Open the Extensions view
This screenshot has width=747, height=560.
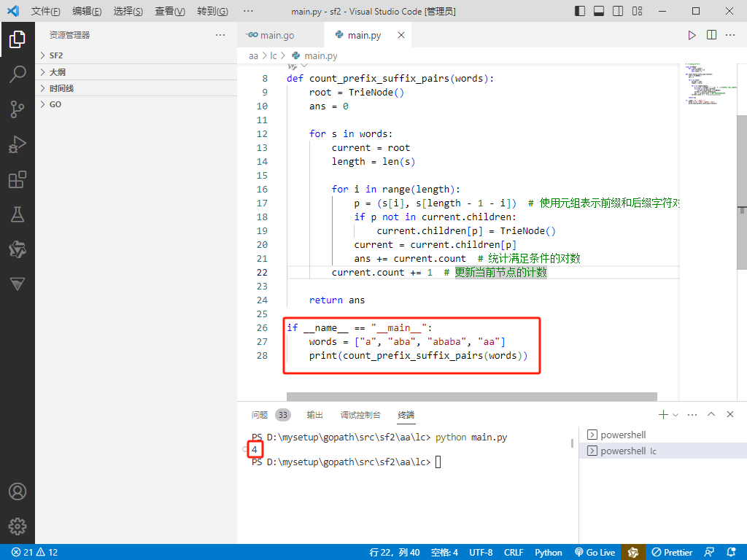click(x=18, y=179)
